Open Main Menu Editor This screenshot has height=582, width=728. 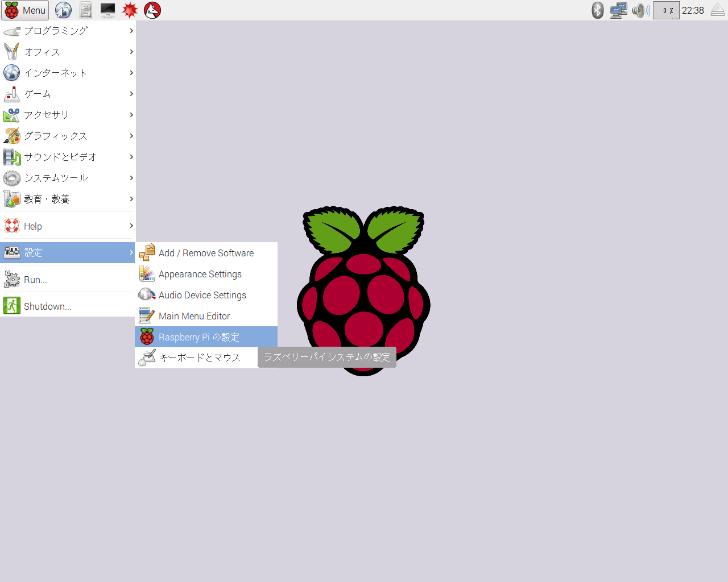pos(206,316)
